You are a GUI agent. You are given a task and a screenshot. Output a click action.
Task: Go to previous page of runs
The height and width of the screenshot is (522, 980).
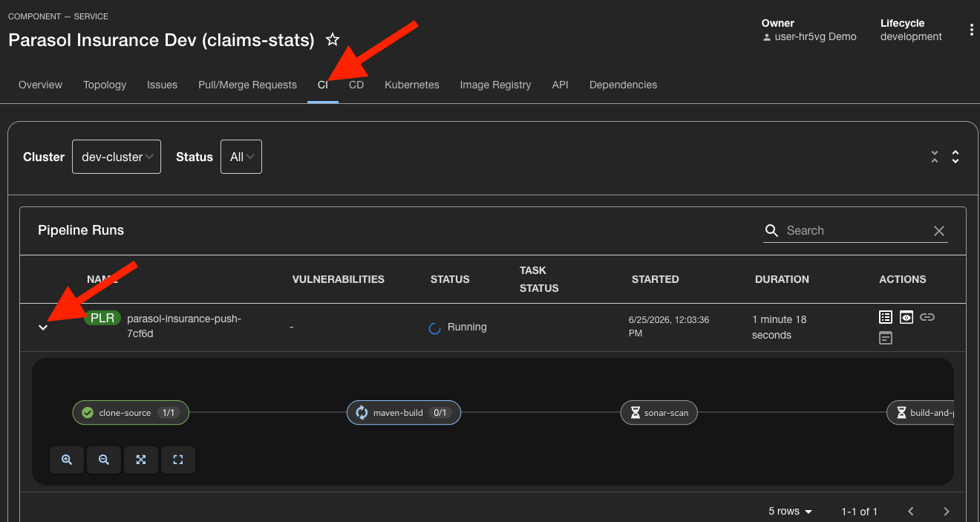coord(911,511)
